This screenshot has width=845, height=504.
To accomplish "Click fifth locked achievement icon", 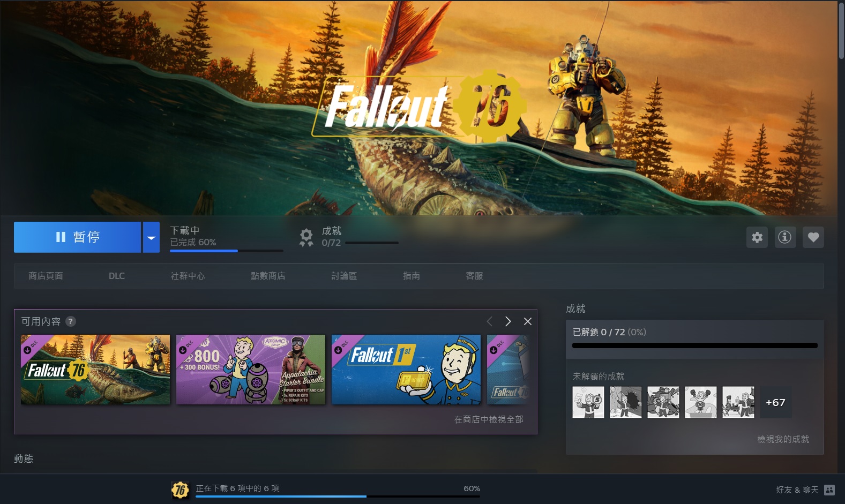I will click(738, 402).
